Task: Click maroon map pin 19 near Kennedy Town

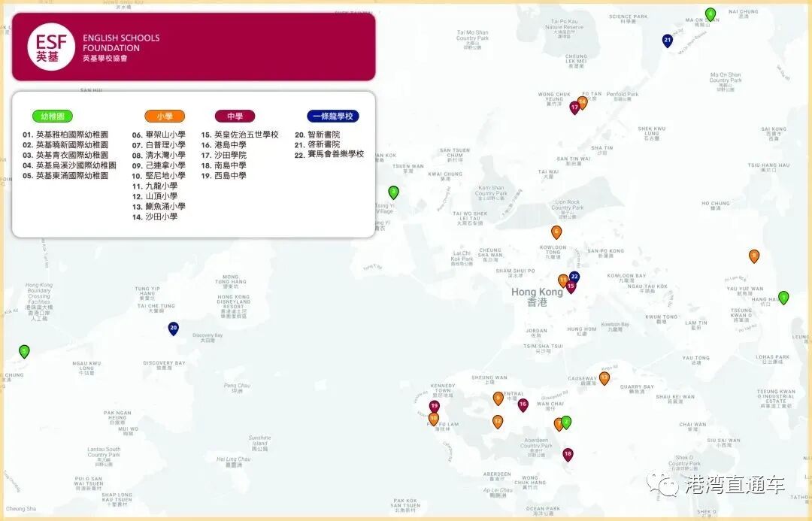Action: pos(434,407)
